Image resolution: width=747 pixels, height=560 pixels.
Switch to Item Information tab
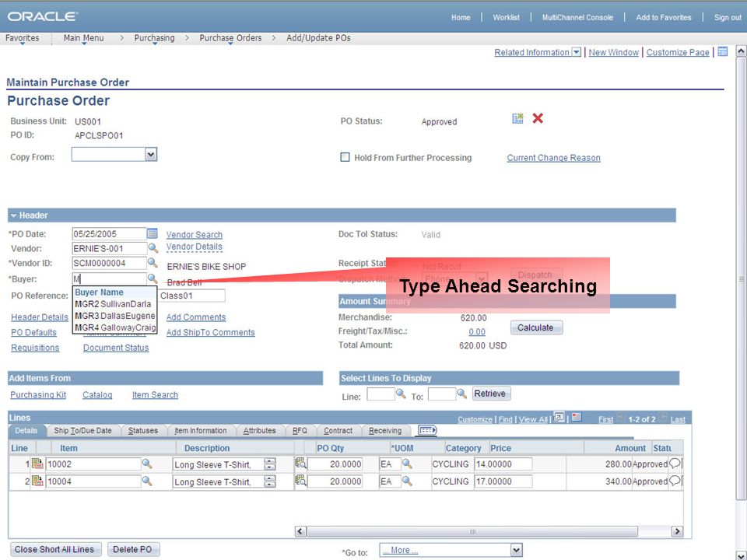(201, 430)
